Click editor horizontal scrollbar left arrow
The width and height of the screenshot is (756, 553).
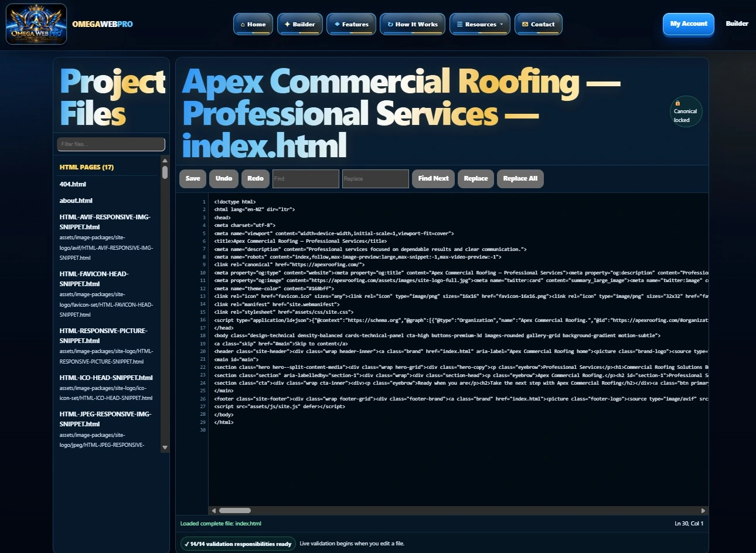click(x=214, y=511)
